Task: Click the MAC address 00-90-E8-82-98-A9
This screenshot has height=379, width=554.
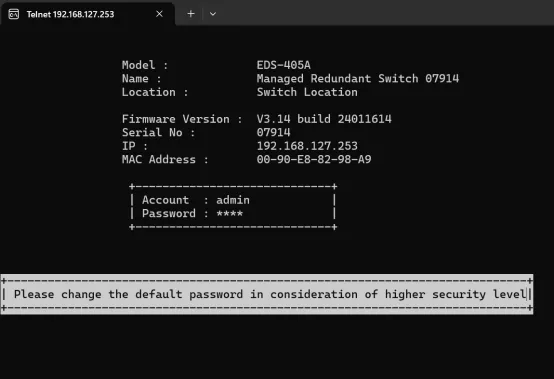Action: coord(314,159)
